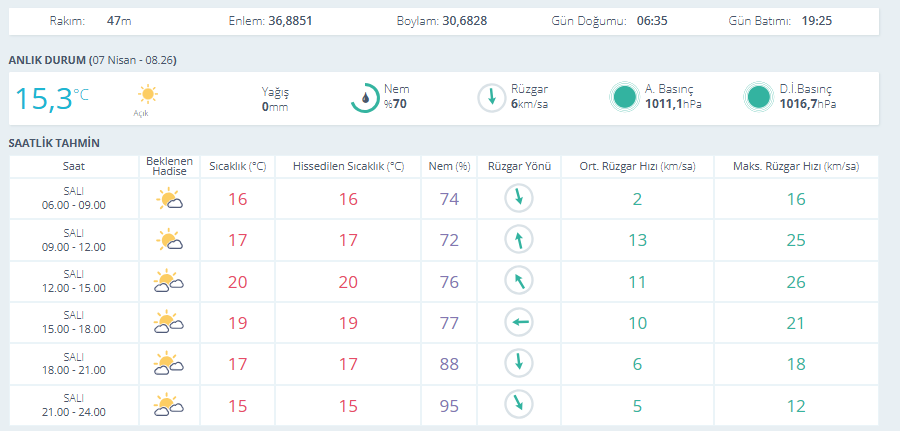Click the D.İ.Basınç green circle indicator

click(760, 97)
